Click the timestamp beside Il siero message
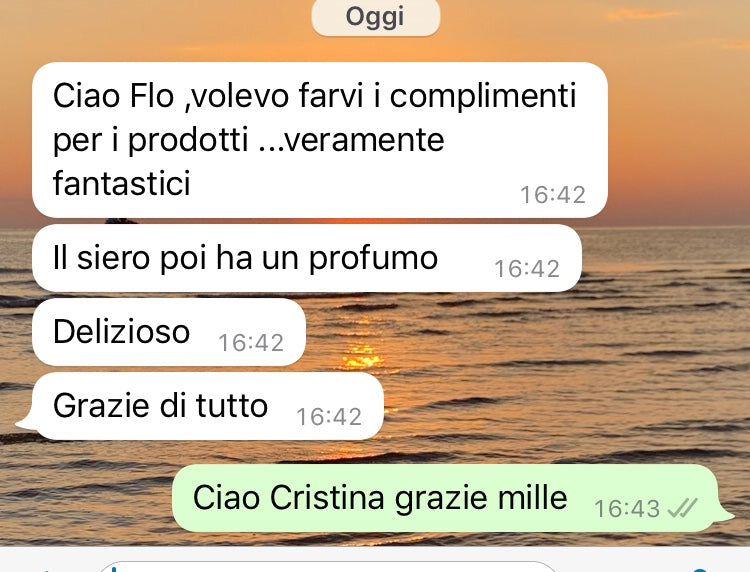750x572 pixels. point(527,269)
